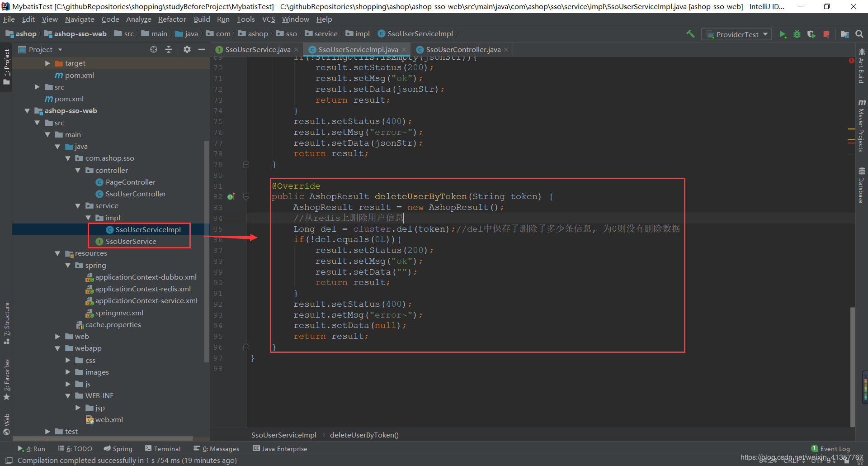Open the Structure tool window
The height and width of the screenshot is (466, 868).
pyautogui.click(x=6, y=323)
